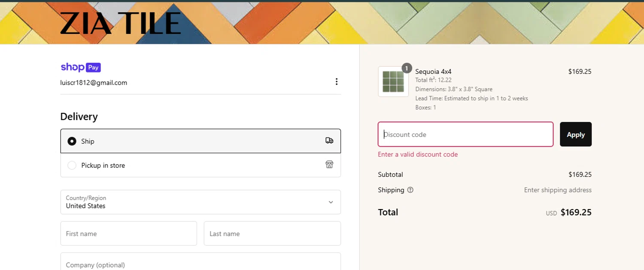Click the Sequoia 4x4 product thumbnail
The image size is (644, 270).
393,82
